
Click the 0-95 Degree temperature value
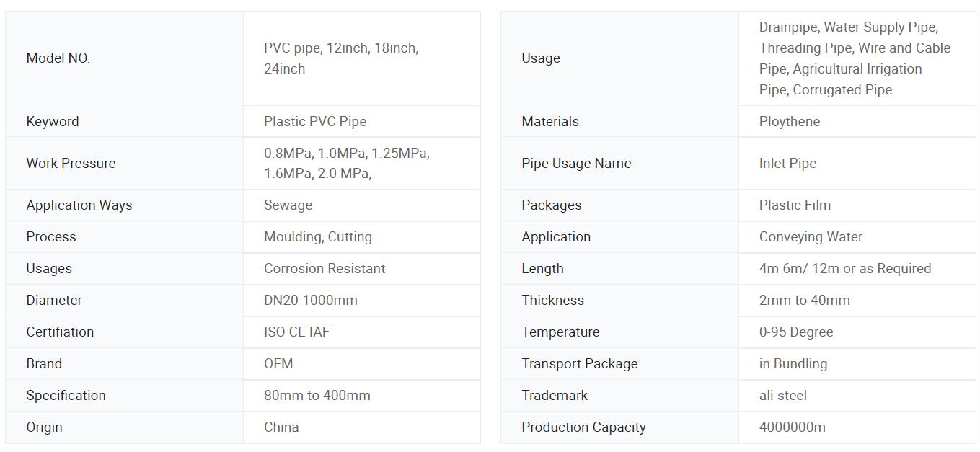pyautogui.click(x=796, y=332)
